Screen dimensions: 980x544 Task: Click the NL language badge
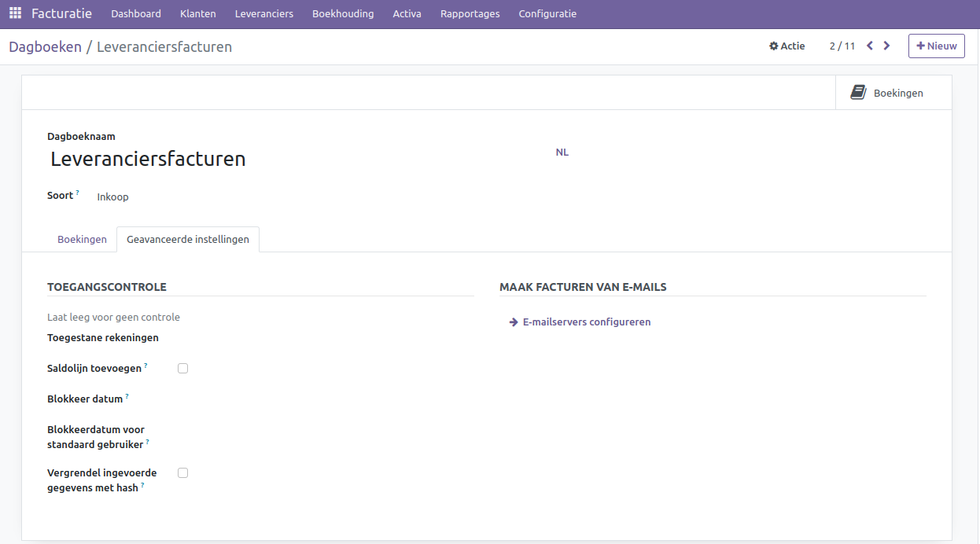(562, 153)
